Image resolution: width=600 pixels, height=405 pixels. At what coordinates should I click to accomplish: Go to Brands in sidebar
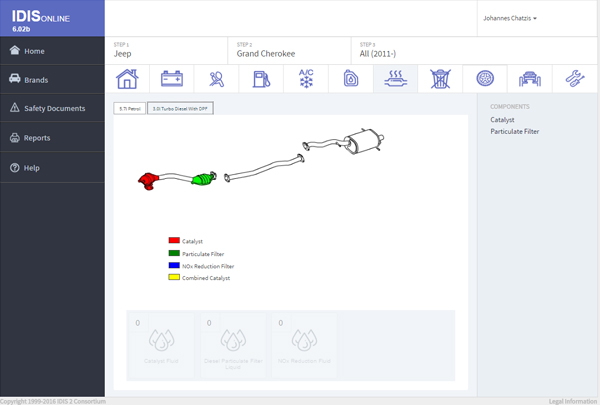pos(52,80)
